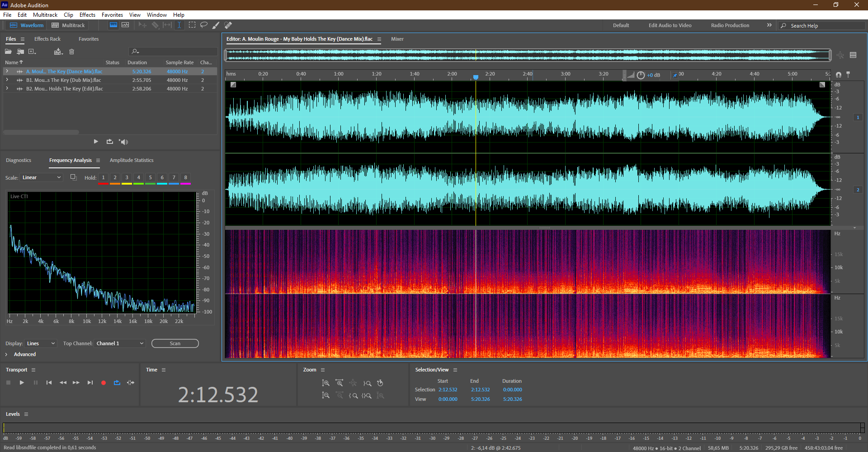Expand the A. Moul... Dance Mix file row
Viewport: 868px width, 452px height.
click(7, 71)
